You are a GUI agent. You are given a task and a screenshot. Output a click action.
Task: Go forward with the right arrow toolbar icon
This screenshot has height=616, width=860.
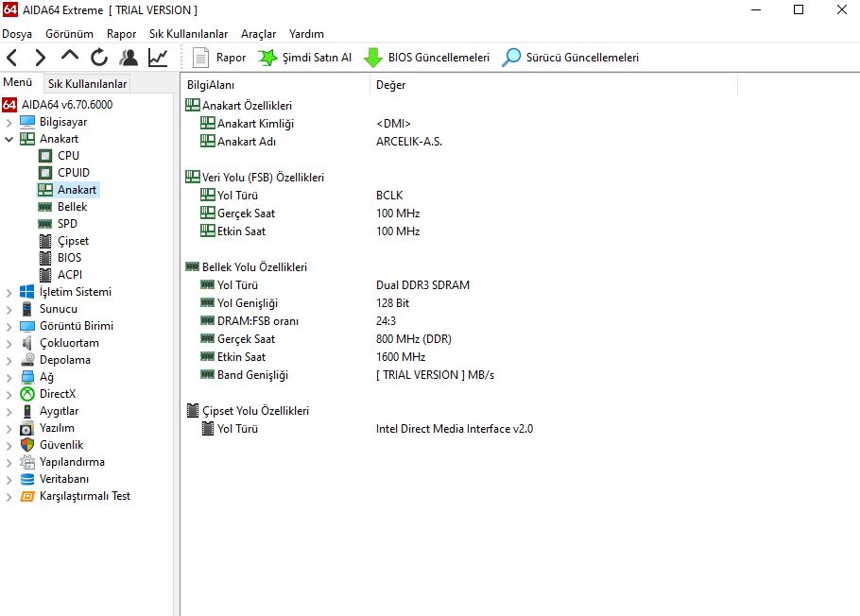[40, 58]
